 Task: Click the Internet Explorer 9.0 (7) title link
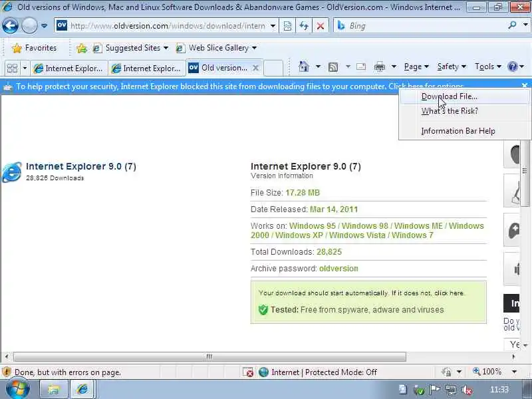[x=81, y=167]
